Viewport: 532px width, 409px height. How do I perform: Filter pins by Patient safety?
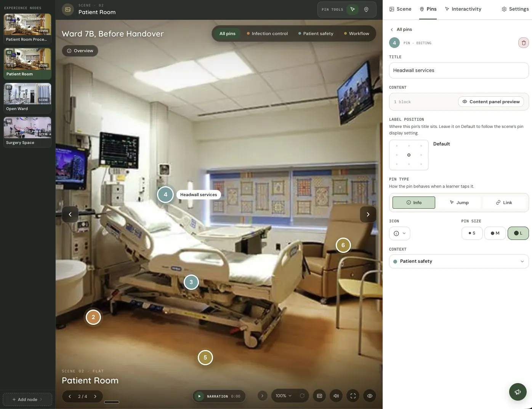tap(316, 34)
